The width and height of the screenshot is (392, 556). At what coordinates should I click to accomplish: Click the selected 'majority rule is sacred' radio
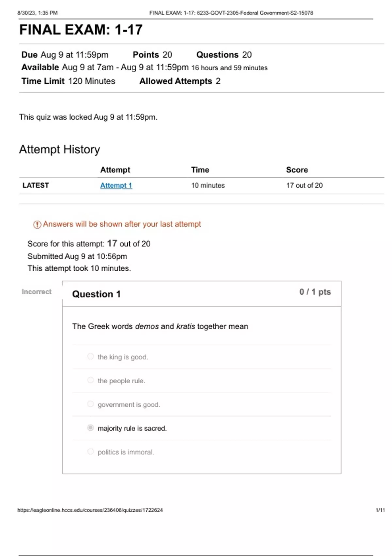tap(90, 428)
